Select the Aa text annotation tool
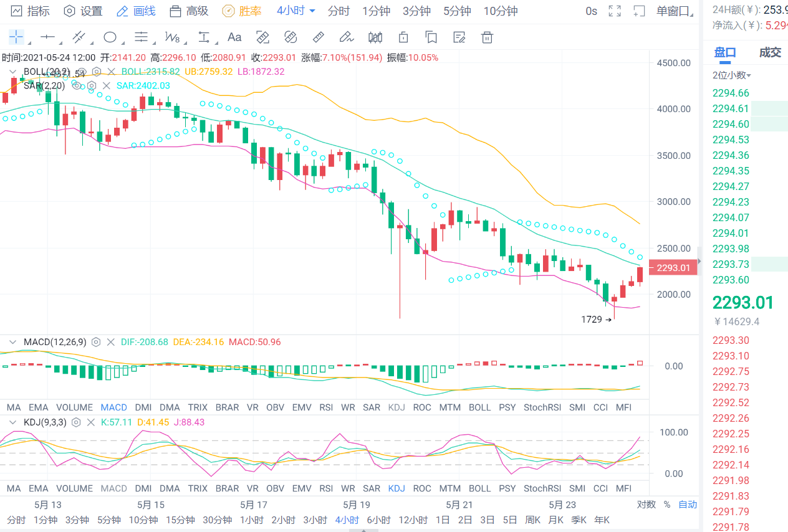788x532 pixels. coord(234,37)
